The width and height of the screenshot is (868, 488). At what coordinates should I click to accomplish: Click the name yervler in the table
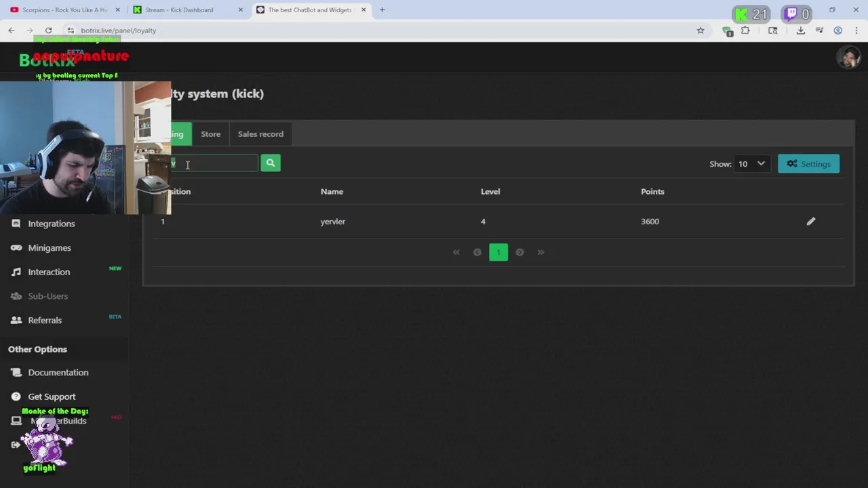(x=332, y=222)
